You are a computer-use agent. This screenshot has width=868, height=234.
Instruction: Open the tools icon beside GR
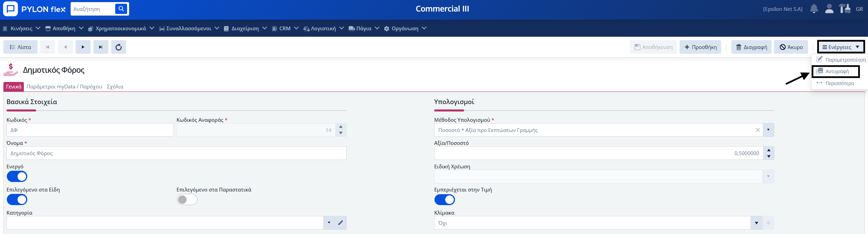(x=844, y=9)
